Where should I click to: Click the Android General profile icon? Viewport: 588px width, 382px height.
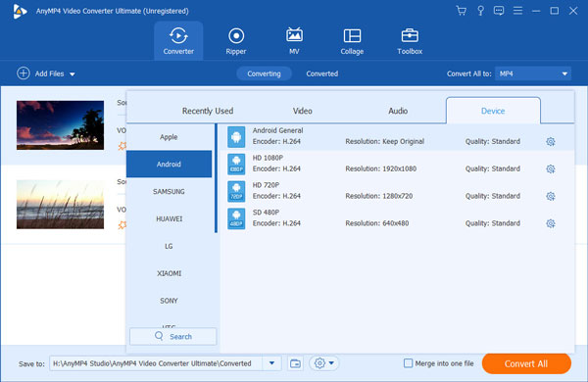pos(236,136)
